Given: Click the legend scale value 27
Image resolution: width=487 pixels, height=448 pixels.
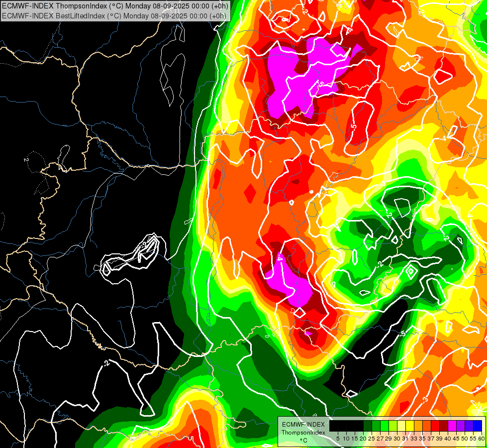Looking at the screenshot, I should point(380,439).
